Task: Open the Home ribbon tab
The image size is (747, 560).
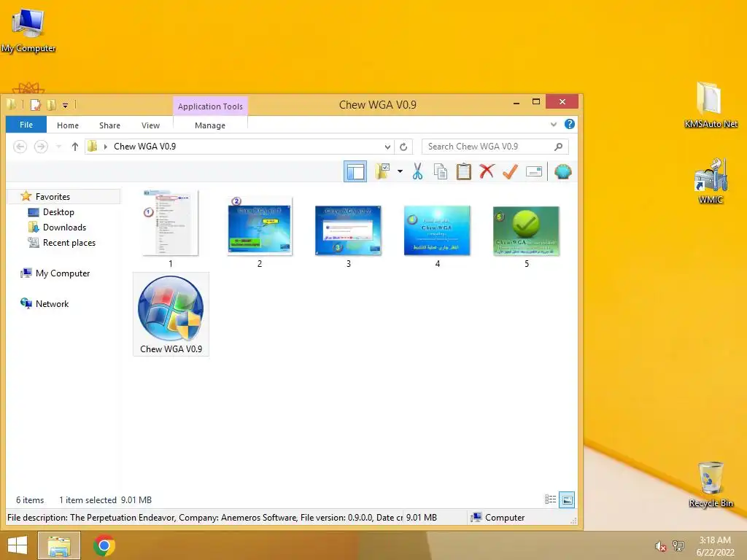Action: [68, 125]
